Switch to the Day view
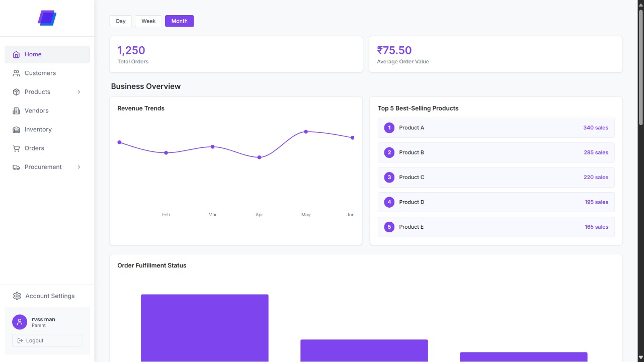This screenshot has height=362, width=644. tap(120, 21)
